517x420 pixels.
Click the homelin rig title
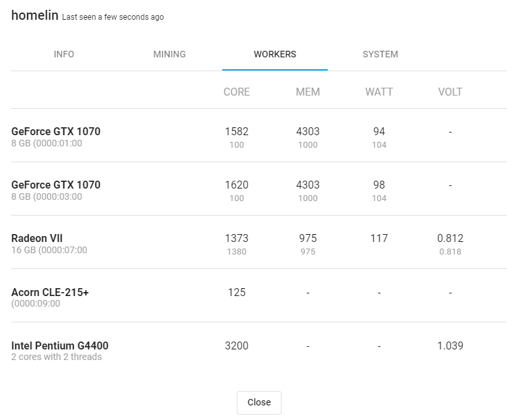click(x=34, y=15)
